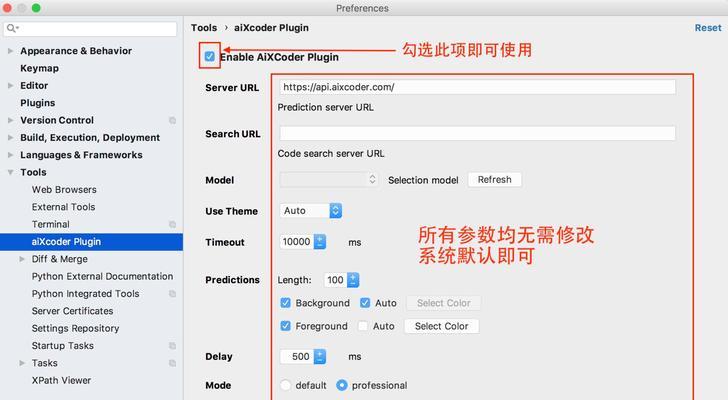
Task: Expand Build, Execution, Deployment section
Action: [x=10, y=137]
